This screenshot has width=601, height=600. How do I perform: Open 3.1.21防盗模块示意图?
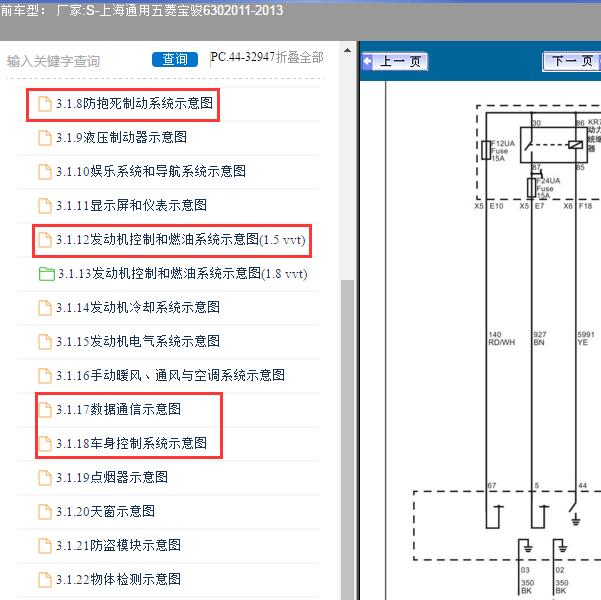[x=118, y=546]
